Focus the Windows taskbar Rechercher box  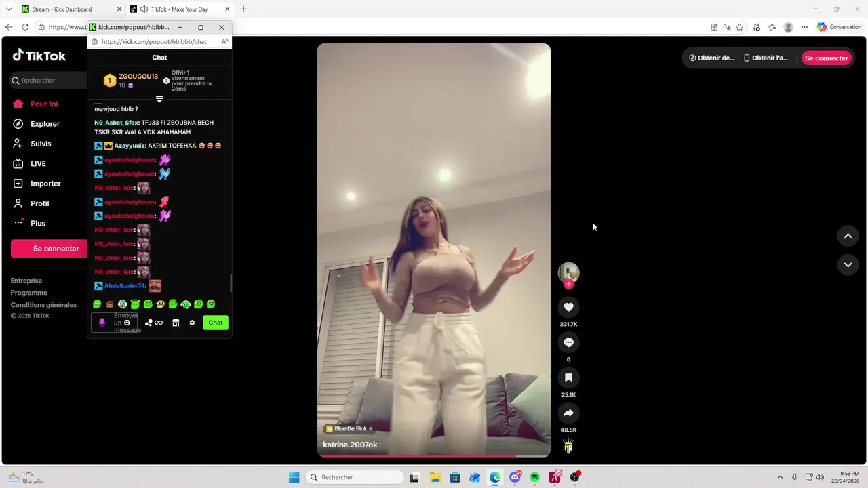(355, 477)
